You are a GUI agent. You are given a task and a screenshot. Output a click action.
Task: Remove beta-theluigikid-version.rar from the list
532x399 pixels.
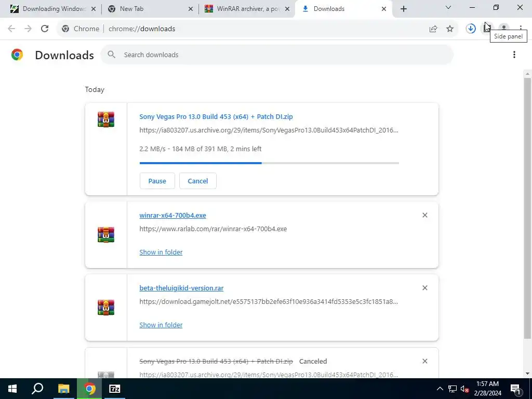coord(425,288)
